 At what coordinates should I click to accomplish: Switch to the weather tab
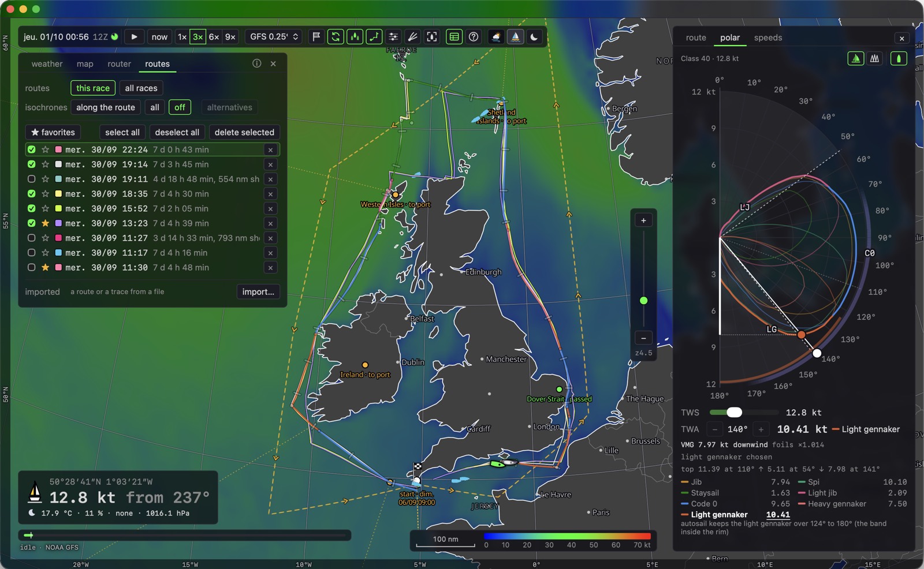pyautogui.click(x=47, y=64)
